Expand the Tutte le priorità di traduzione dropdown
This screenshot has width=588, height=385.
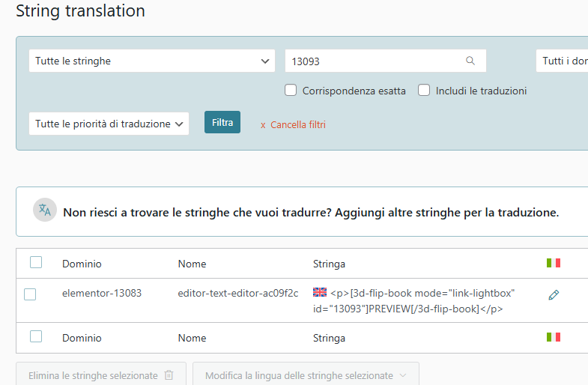[x=109, y=124]
